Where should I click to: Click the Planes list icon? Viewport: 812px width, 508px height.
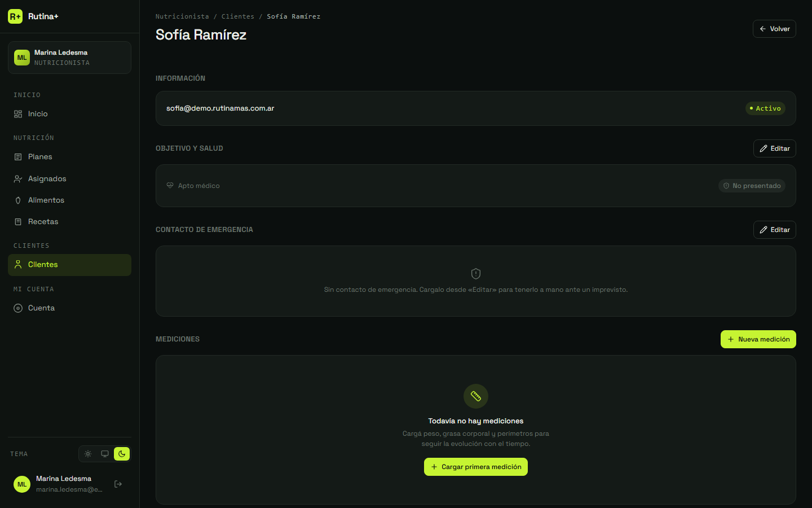(18, 157)
